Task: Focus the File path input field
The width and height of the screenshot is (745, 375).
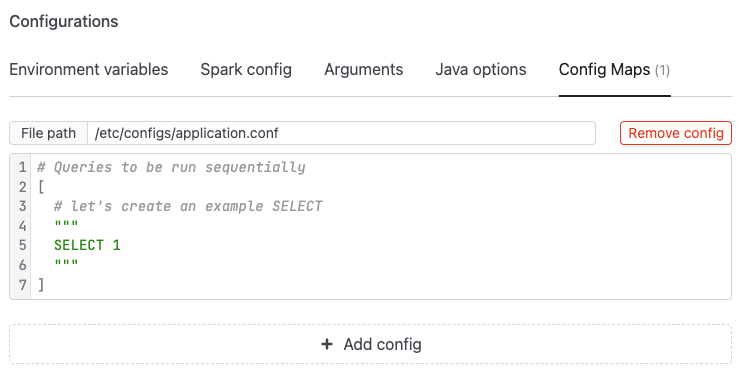Action: click(x=341, y=133)
